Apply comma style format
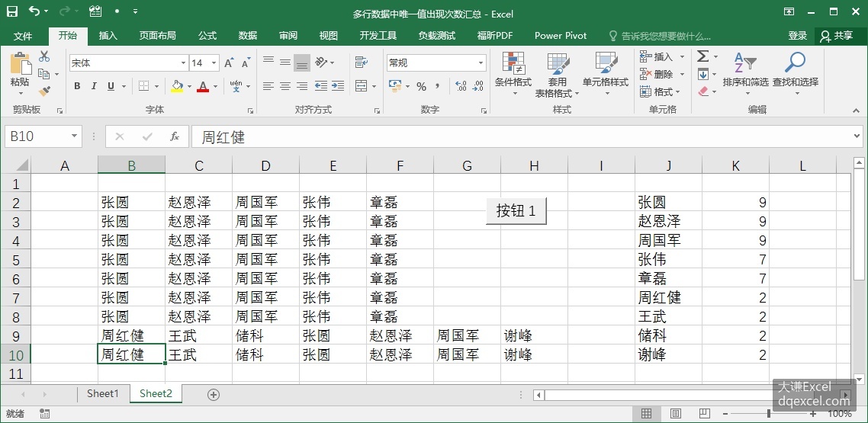The height and width of the screenshot is (423, 868). click(437, 86)
